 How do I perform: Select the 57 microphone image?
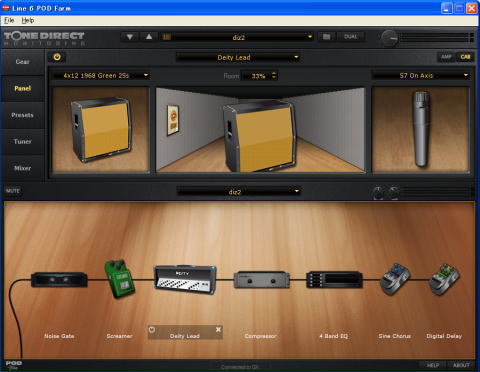(x=421, y=130)
